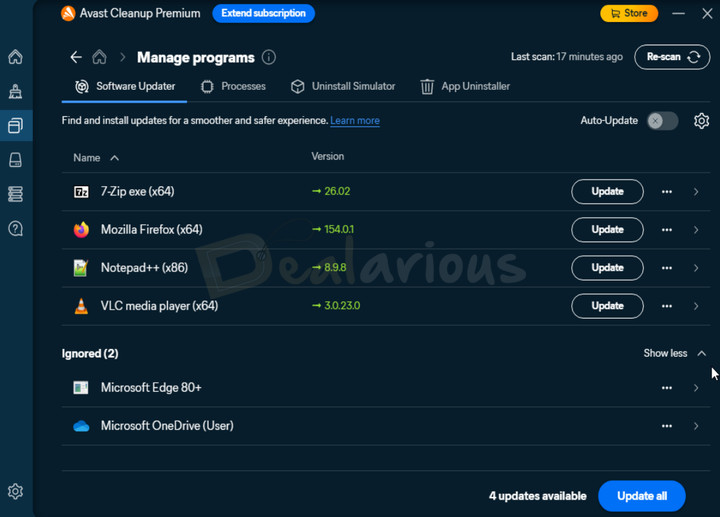
Task: Open more options for Mozilla Firefox
Action: 667,230
